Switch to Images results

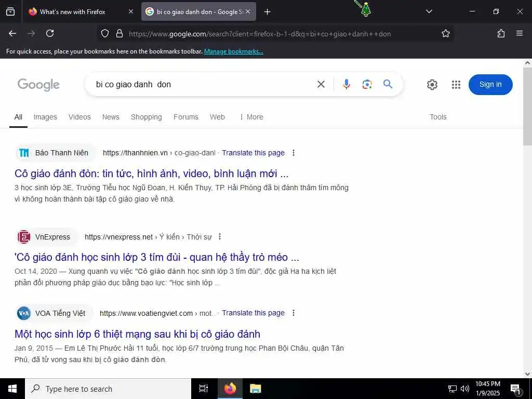[x=45, y=117]
